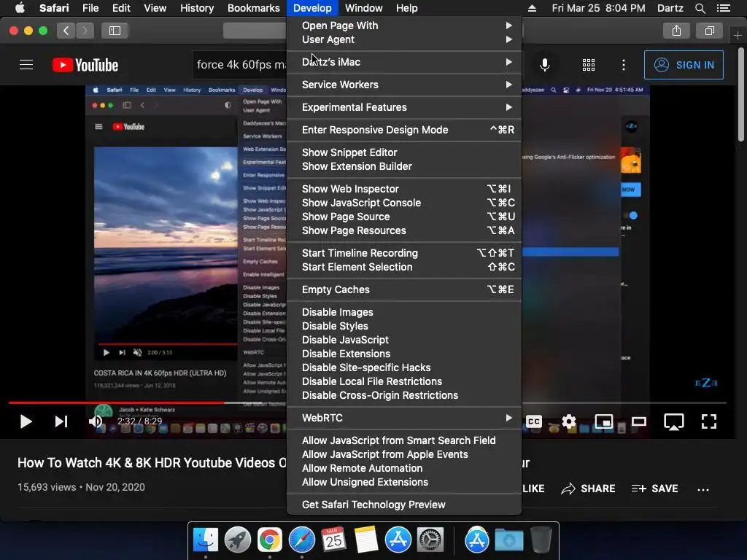Expand the iMac device submenu
Screen dimensions: 747x560
coord(404,62)
